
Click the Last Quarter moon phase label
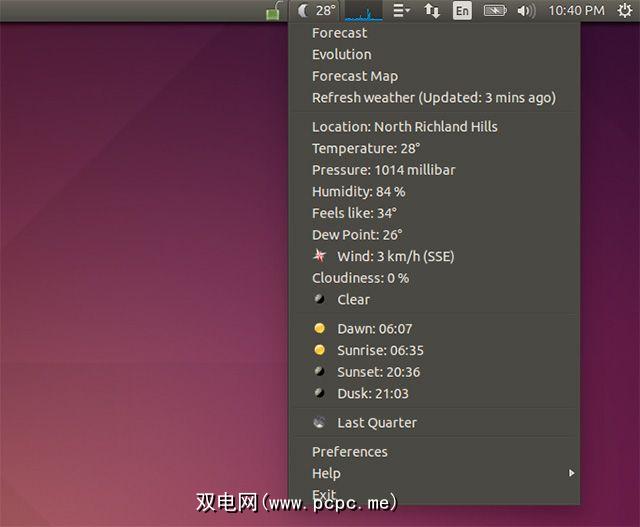(377, 423)
